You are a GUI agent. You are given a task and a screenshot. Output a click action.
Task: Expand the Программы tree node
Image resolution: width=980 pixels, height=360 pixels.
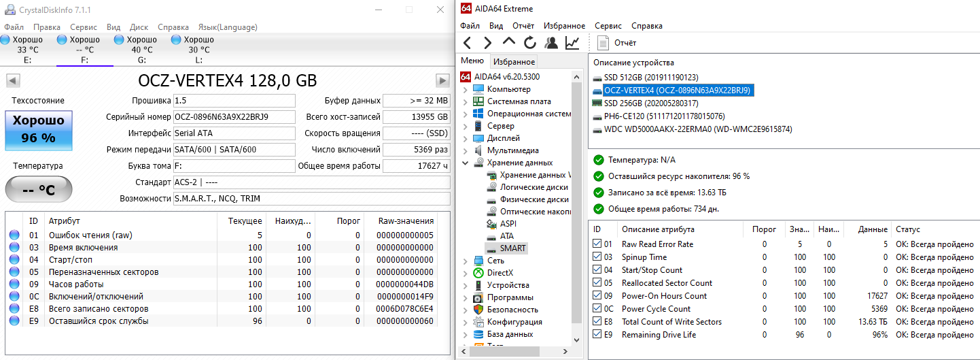[466, 297]
